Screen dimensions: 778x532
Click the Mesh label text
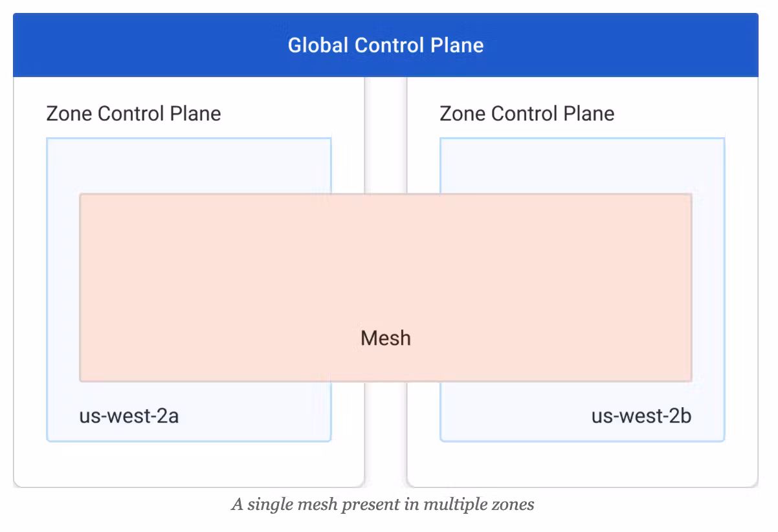pos(386,338)
